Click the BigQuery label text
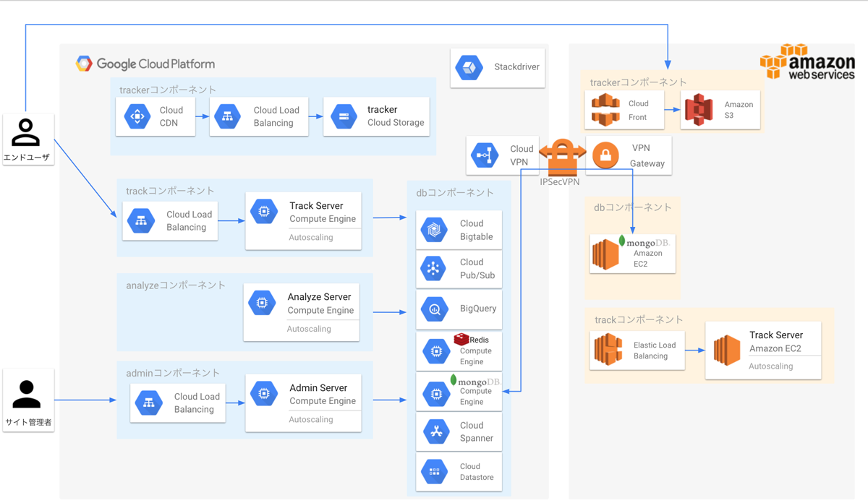868x503 pixels. pos(478,309)
